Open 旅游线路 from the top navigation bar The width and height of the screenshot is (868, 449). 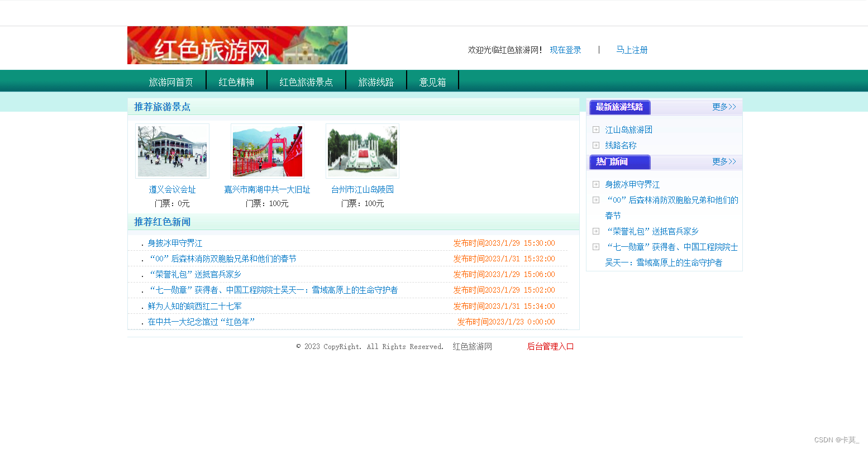pyautogui.click(x=376, y=80)
